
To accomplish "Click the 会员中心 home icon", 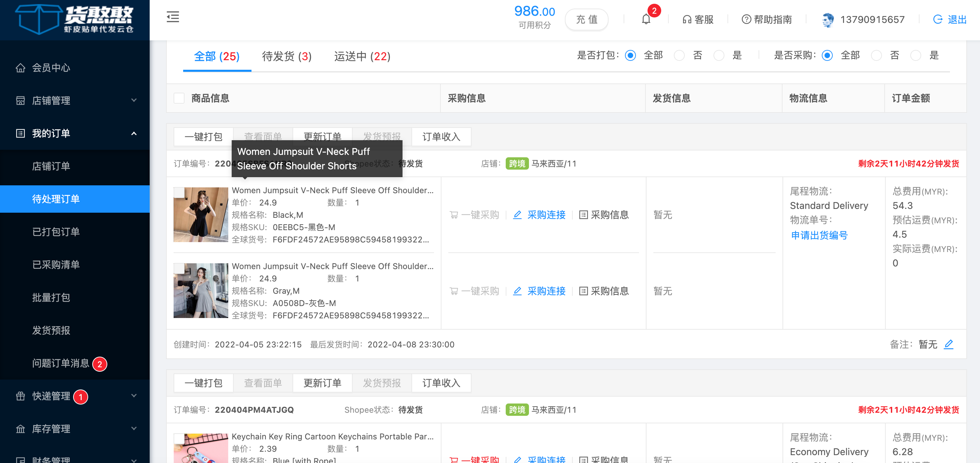I will point(21,68).
